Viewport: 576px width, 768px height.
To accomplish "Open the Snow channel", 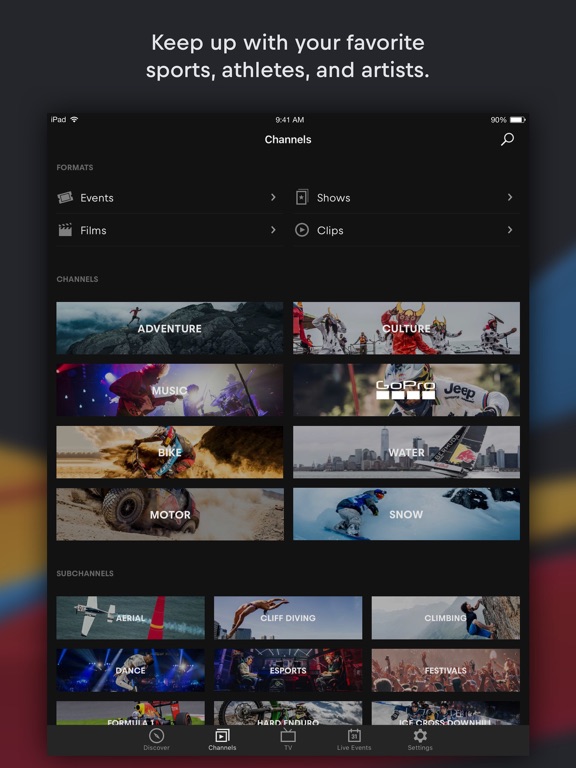I will [x=407, y=514].
